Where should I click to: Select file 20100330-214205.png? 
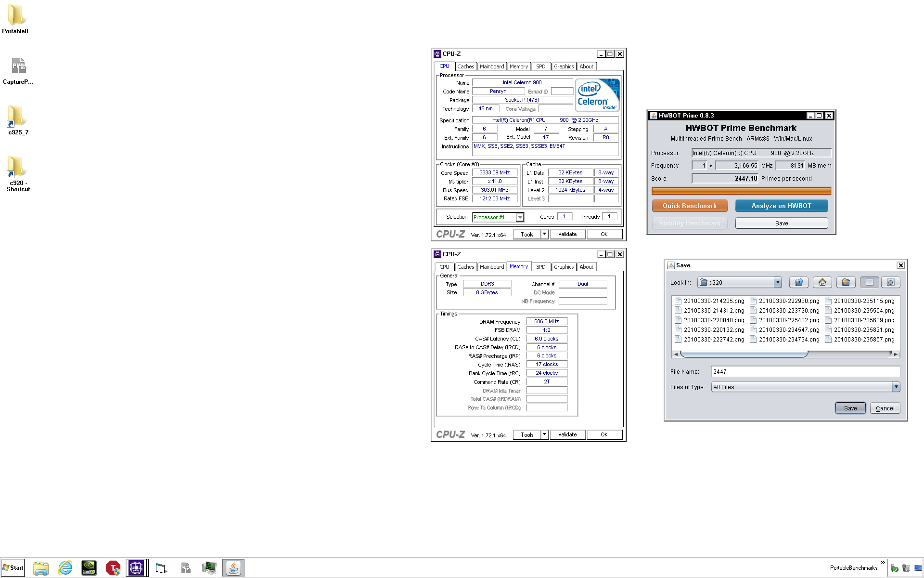[x=709, y=301]
